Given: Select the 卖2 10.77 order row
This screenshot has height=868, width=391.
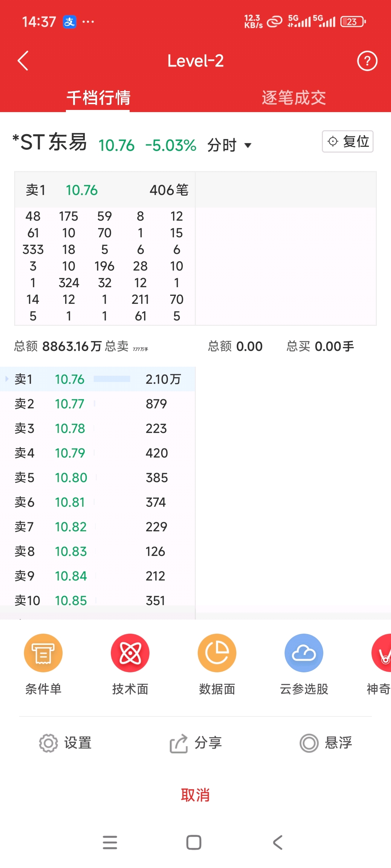Looking at the screenshot, I should click(x=98, y=404).
